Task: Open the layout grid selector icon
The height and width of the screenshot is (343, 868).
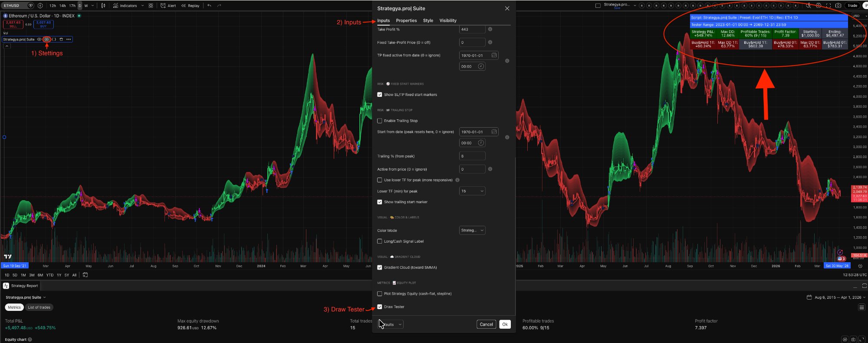Action: (x=598, y=6)
